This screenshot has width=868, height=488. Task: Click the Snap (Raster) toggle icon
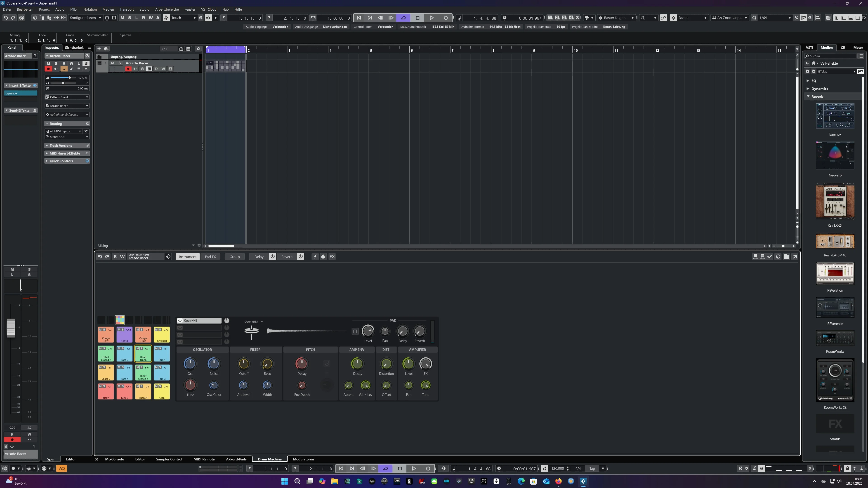point(673,18)
